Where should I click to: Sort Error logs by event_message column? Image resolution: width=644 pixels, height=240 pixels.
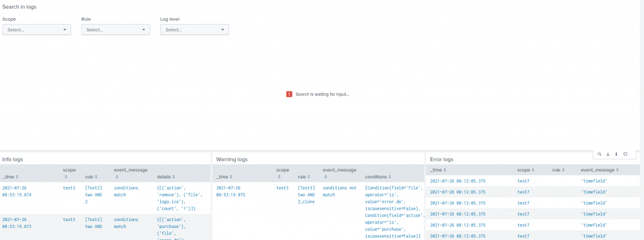pos(599,169)
